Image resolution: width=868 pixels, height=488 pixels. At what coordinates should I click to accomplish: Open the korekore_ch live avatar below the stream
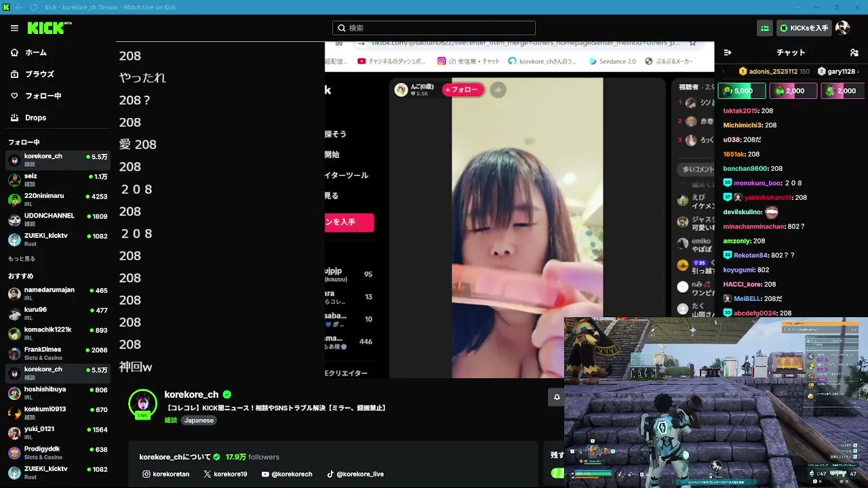[142, 404]
